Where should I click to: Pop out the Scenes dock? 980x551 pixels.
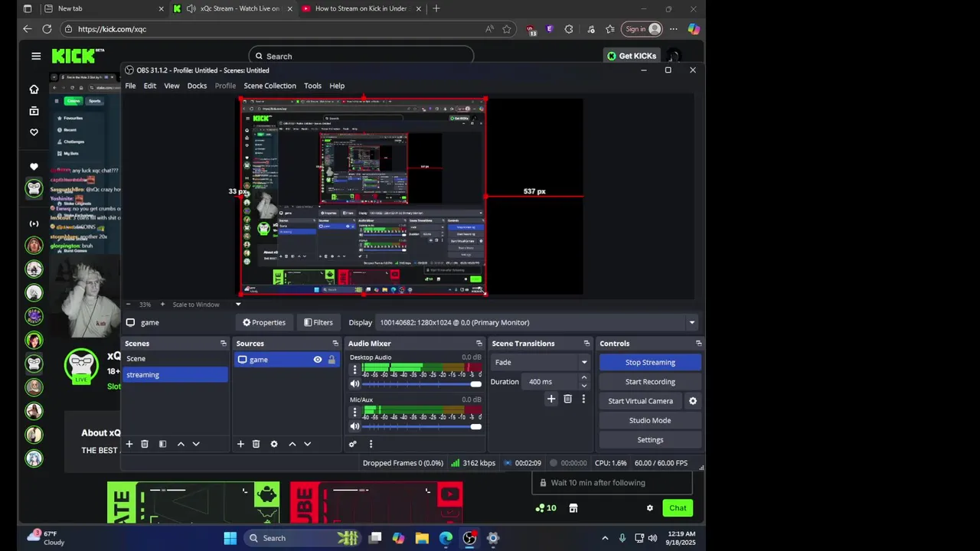tap(224, 344)
